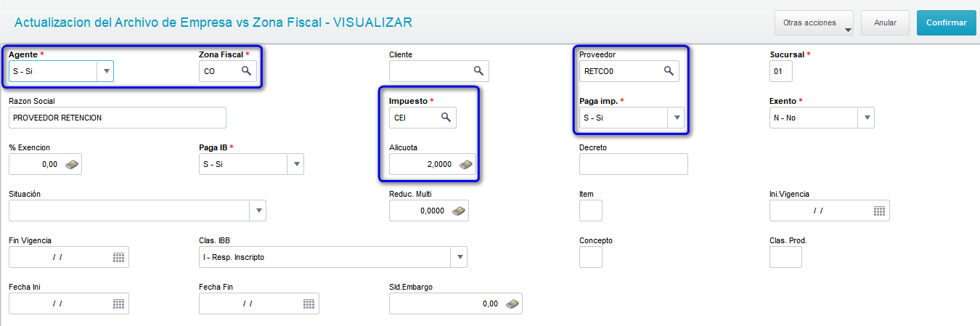This screenshot has height=326, width=980.
Task: Open Fecha Fin calendar picker
Action: [309, 303]
